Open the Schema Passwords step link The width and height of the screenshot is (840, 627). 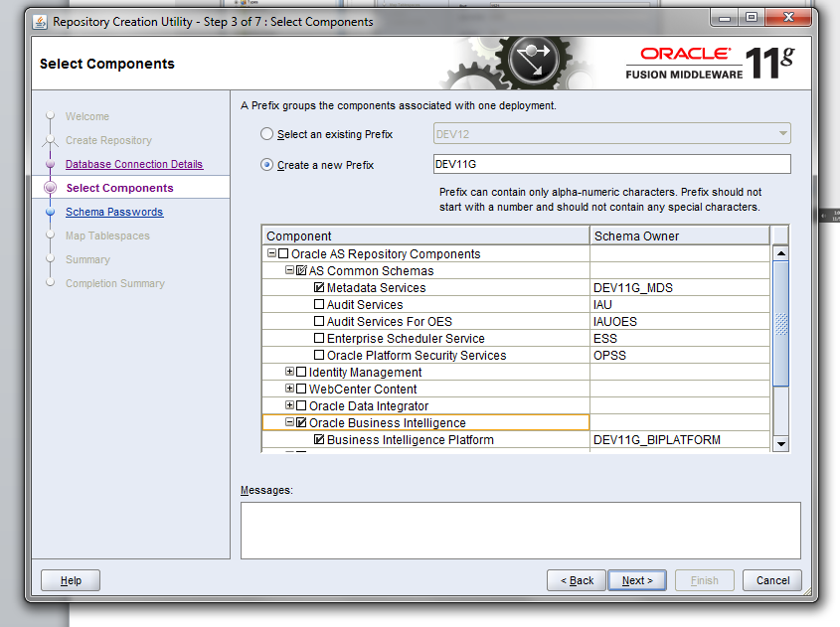tap(114, 212)
